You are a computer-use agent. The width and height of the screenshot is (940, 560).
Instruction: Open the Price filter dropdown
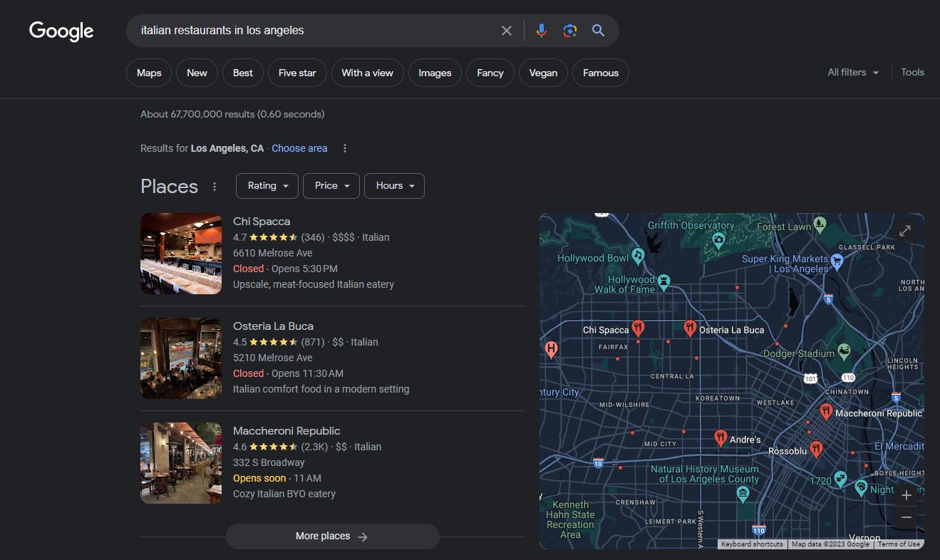pyautogui.click(x=331, y=186)
